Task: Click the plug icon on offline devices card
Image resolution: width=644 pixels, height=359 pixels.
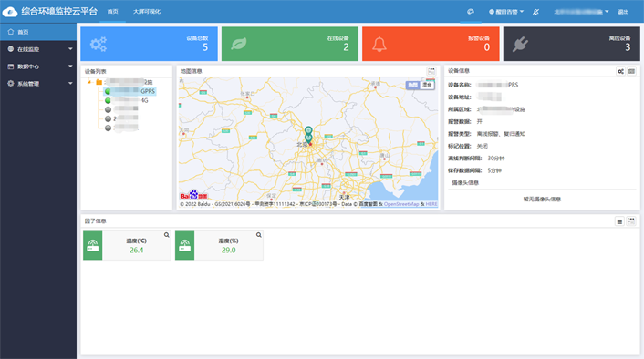Action: [x=520, y=45]
